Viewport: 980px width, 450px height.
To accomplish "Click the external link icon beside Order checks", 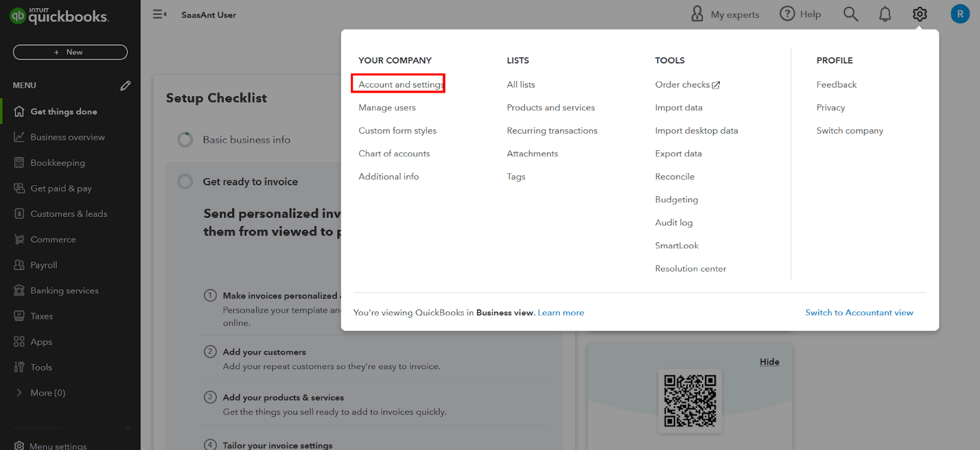I will [x=716, y=85].
